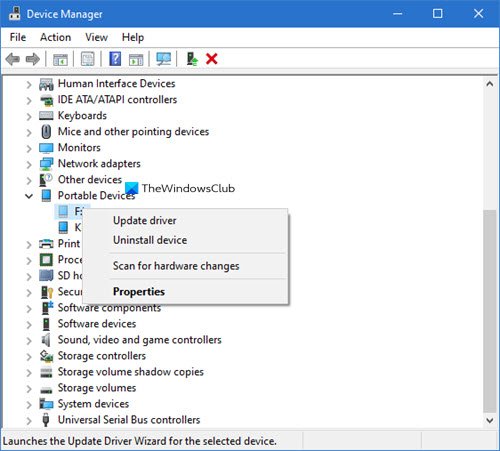The width and height of the screenshot is (500, 451).
Task: Open Properties from the context menu
Action: [x=139, y=292]
